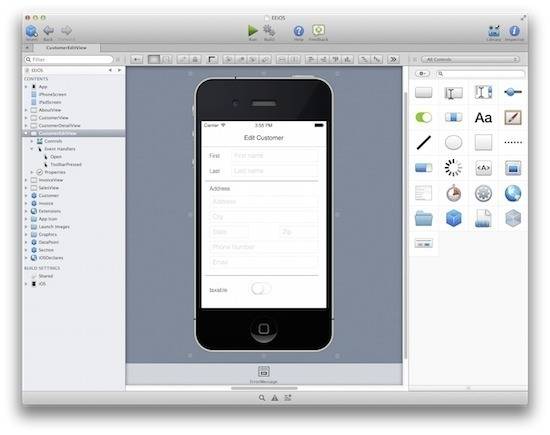Viewport: 550px width, 435px height.
Task: Click the toolbar overflow double-chevron button
Action: (394, 60)
